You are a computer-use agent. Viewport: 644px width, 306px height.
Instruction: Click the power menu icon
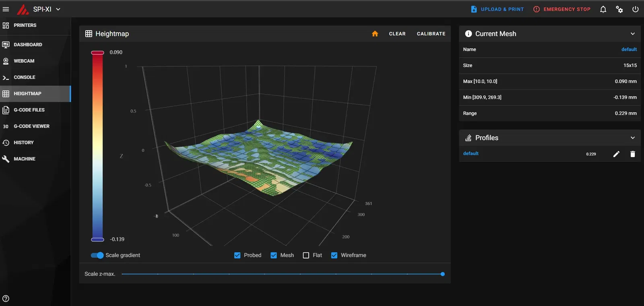coord(635,9)
